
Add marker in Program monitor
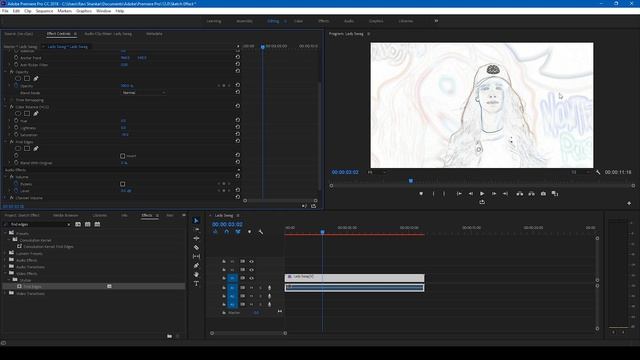pyautogui.click(x=421, y=193)
